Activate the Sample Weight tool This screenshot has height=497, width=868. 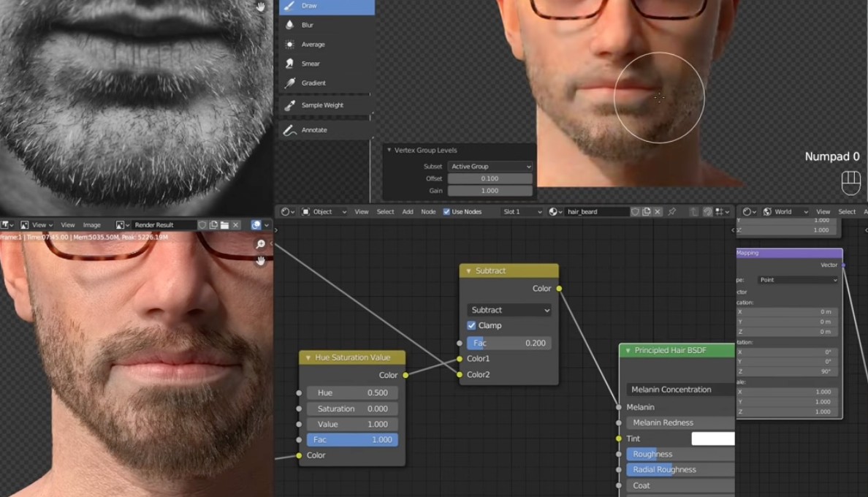pyautogui.click(x=326, y=105)
